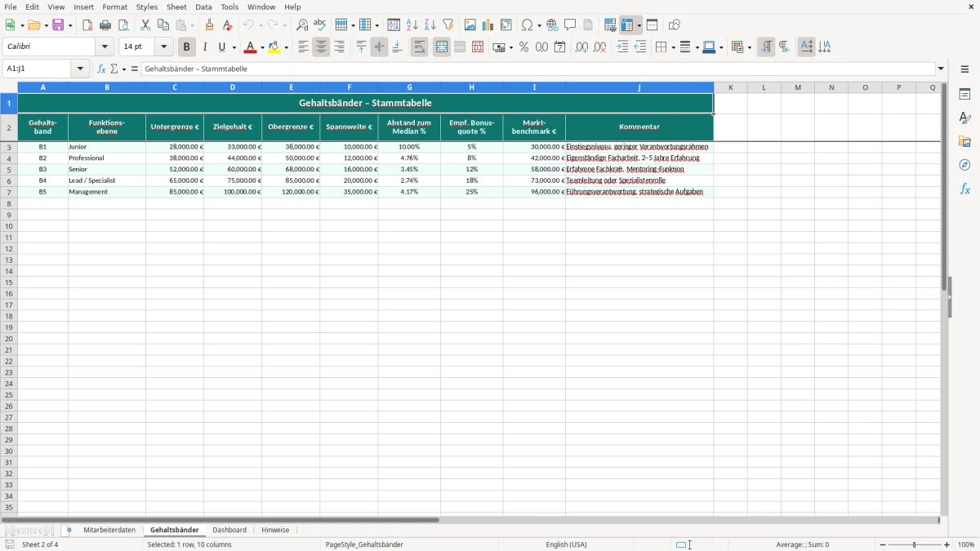The height and width of the screenshot is (551, 980).
Task: Expand the Name Box dropdown
Action: click(x=80, y=69)
